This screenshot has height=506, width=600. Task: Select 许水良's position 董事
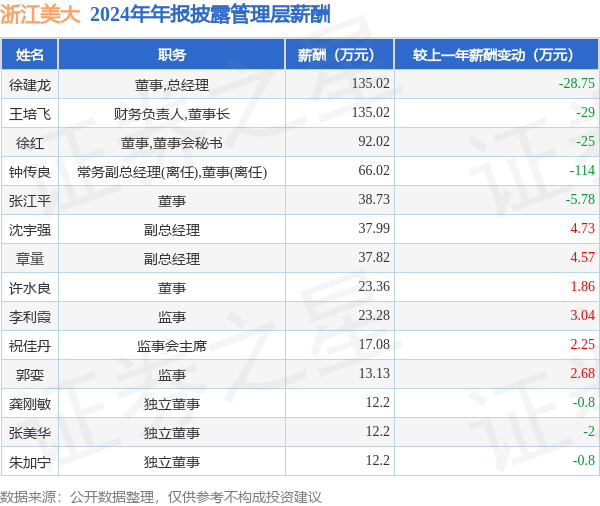tap(172, 288)
